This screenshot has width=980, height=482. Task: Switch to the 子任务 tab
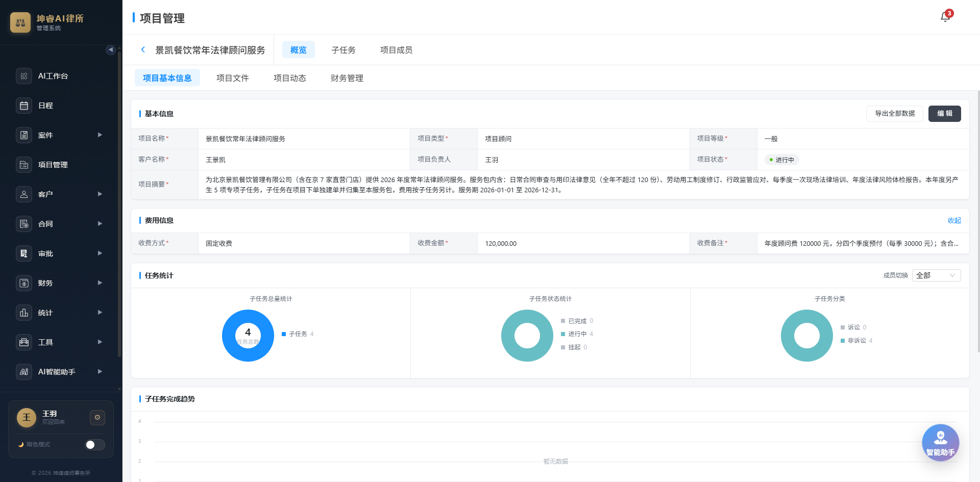pos(344,50)
